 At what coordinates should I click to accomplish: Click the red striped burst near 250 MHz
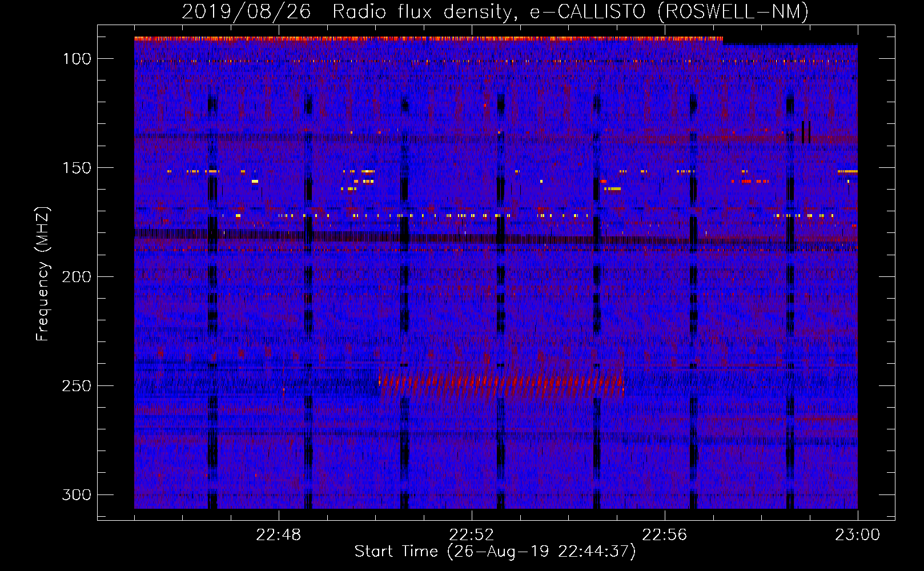coord(501,384)
